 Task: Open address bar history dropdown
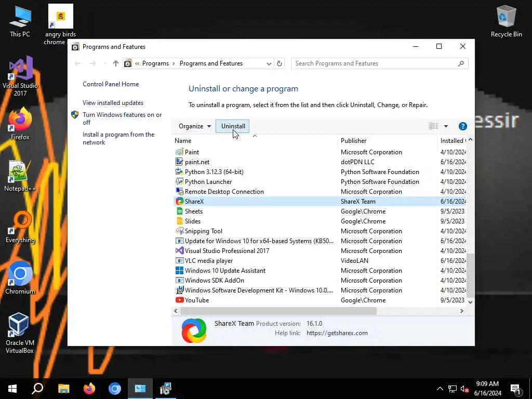coord(269,63)
